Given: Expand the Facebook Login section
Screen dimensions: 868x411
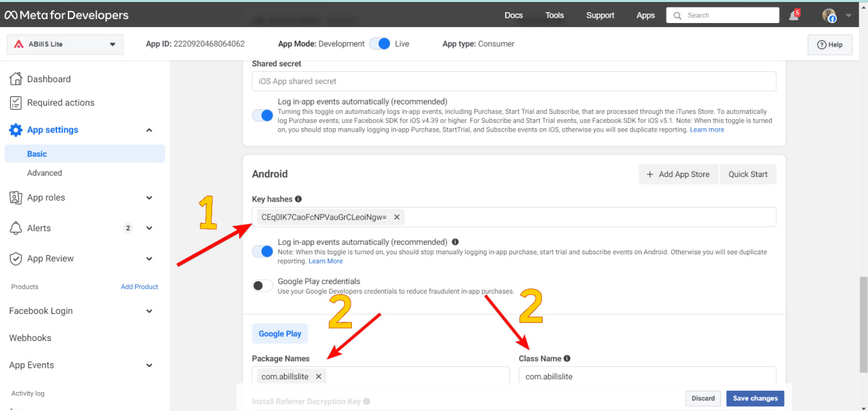Looking at the screenshot, I should [x=149, y=311].
